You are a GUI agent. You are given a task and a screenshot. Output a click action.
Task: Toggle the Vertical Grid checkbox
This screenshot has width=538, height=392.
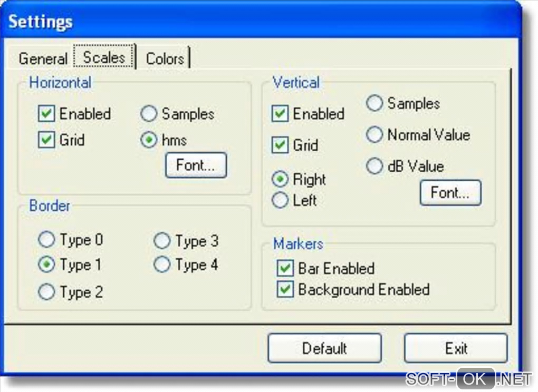pyautogui.click(x=280, y=145)
